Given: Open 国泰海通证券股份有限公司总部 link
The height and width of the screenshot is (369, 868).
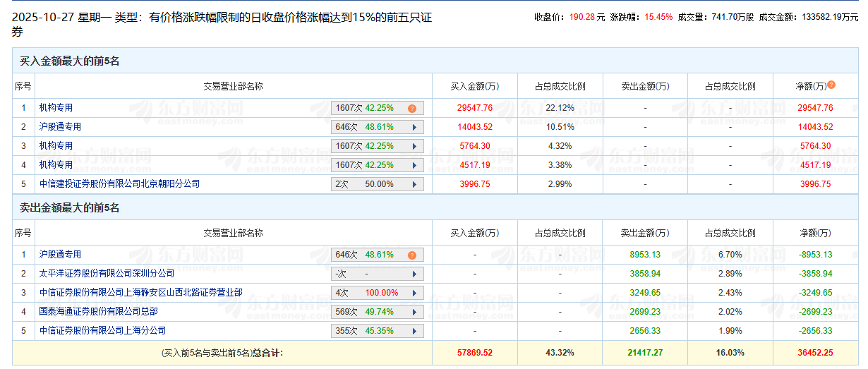Looking at the screenshot, I should click(98, 311).
